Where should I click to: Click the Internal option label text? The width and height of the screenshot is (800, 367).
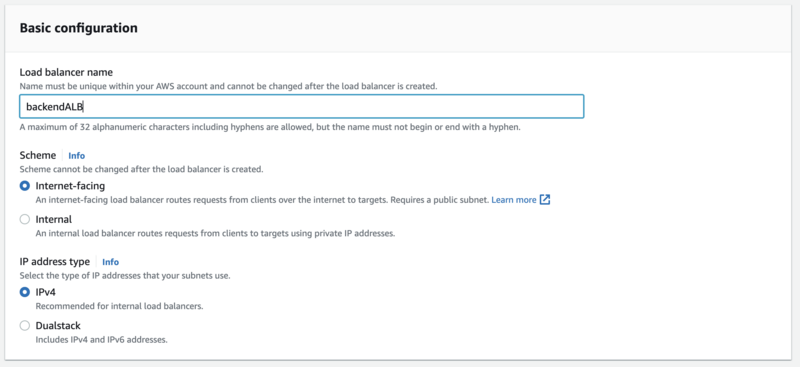click(54, 219)
